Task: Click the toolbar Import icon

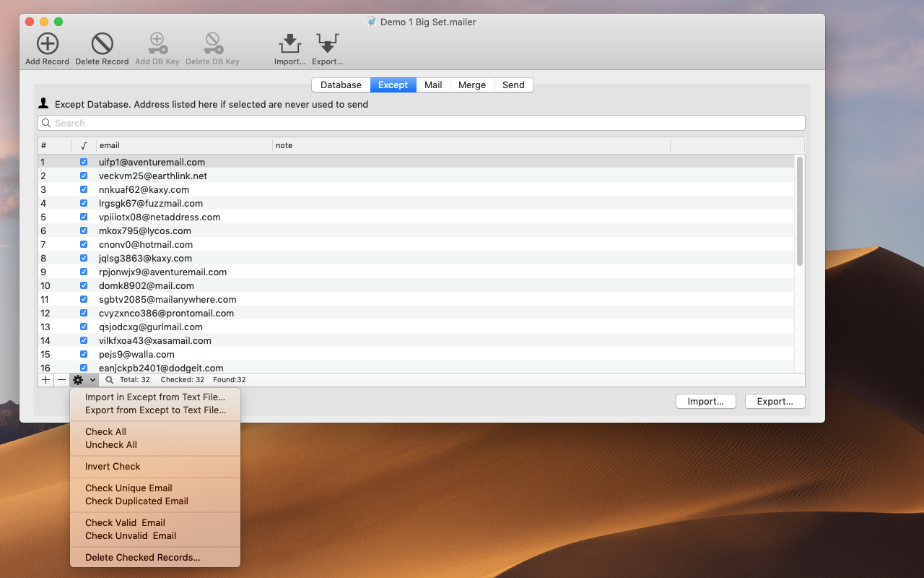Action: tap(289, 44)
